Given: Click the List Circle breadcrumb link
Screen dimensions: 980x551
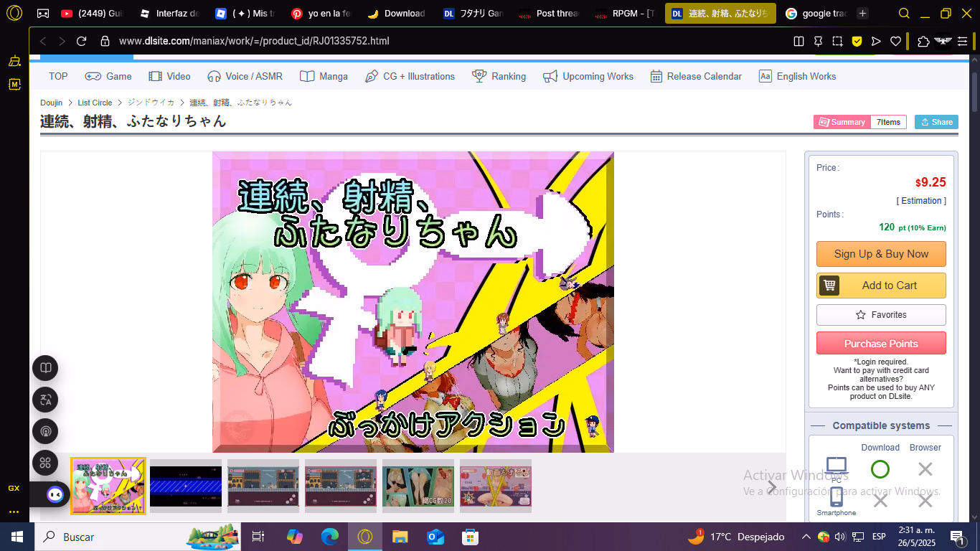Looking at the screenshot, I should [x=95, y=103].
